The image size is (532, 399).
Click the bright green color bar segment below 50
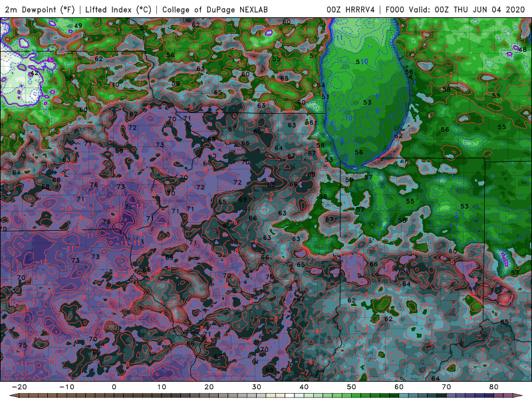[355, 396]
